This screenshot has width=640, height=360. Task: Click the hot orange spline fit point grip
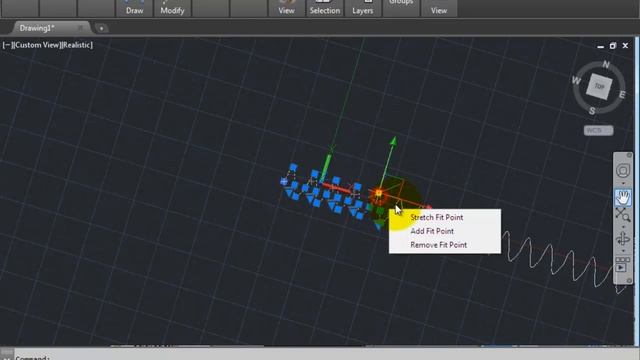point(379,193)
